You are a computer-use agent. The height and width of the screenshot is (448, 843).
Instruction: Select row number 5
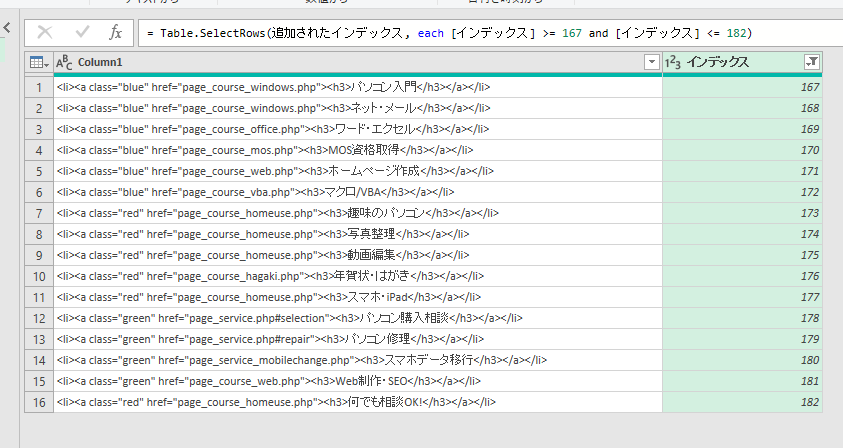[39, 171]
